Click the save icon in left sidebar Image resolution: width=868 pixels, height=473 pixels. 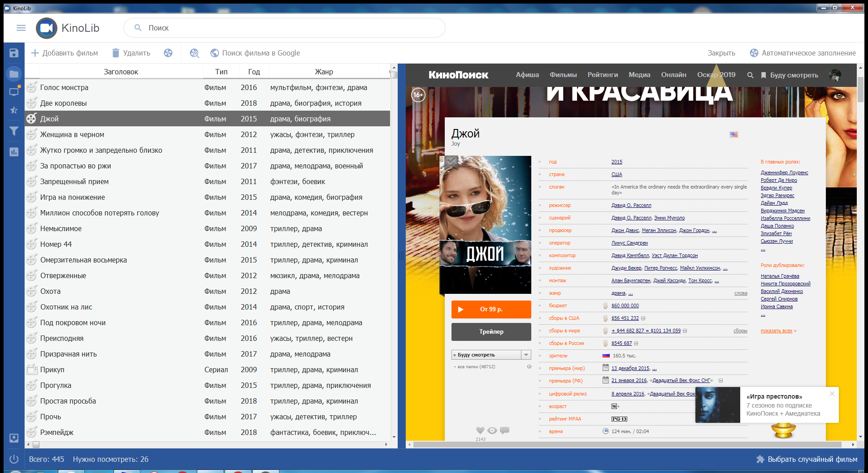pos(14,53)
